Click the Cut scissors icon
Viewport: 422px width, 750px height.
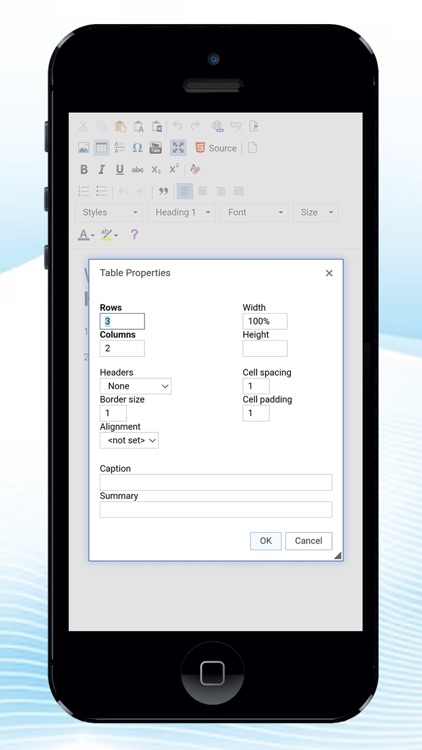pos(83,126)
